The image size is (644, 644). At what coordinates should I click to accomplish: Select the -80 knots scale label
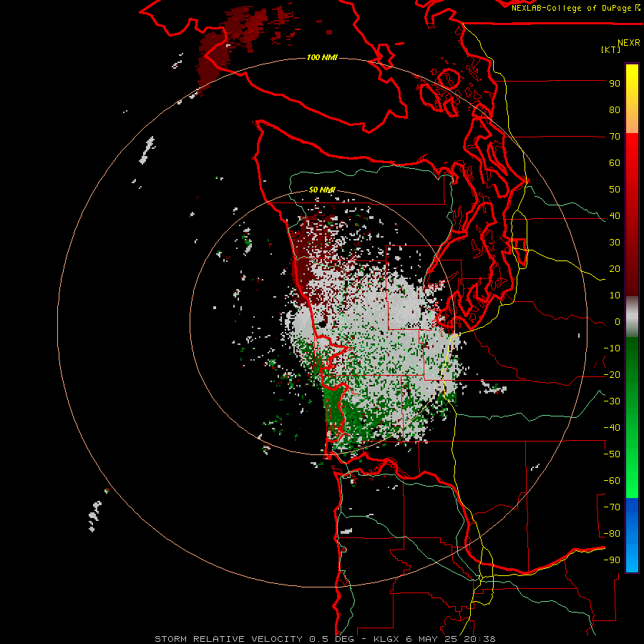pyautogui.click(x=612, y=534)
